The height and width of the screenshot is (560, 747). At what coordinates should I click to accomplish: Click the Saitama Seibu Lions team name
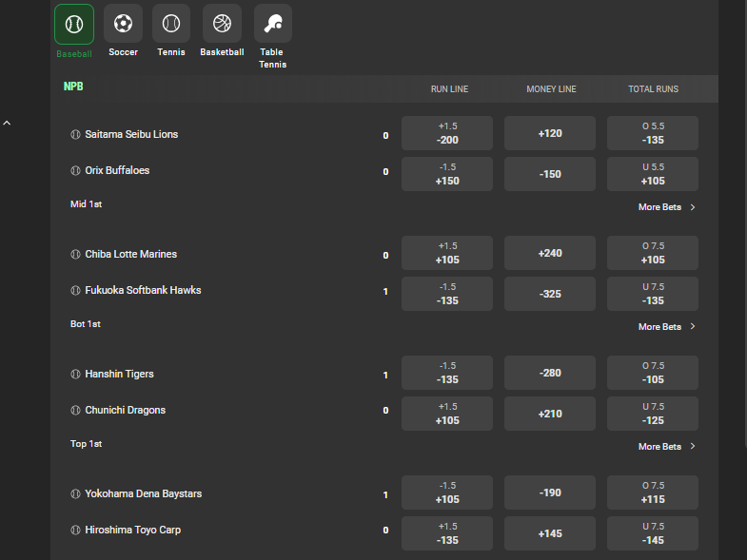pos(131,134)
